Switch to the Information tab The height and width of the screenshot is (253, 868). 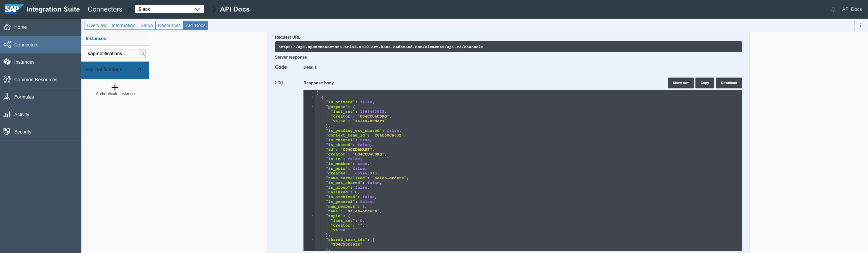click(x=123, y=25)
